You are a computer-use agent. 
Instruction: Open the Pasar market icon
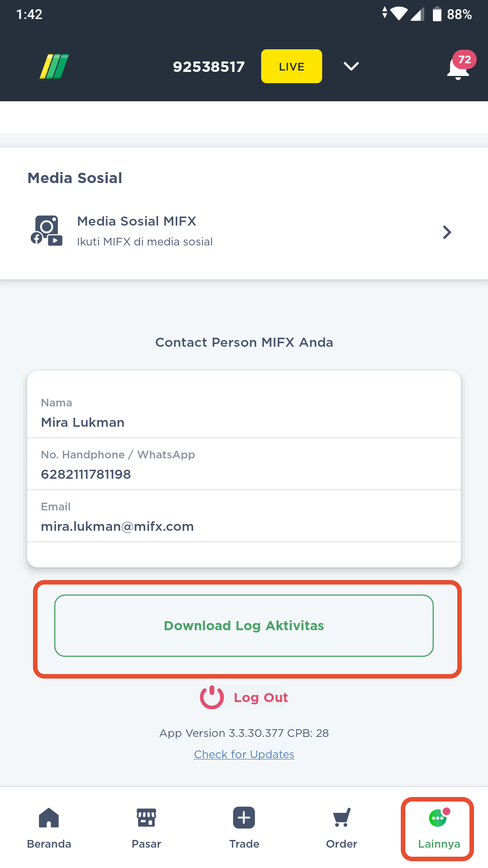point(146,818)
